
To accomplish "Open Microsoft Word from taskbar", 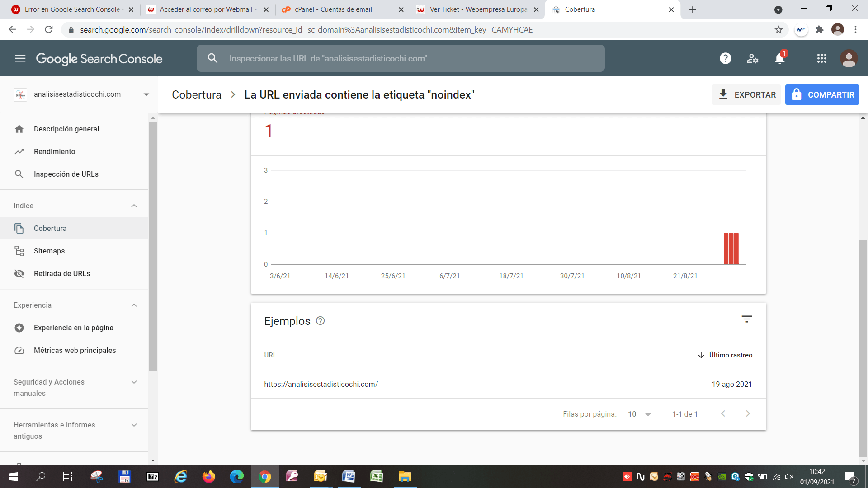I will click(349, 477).
